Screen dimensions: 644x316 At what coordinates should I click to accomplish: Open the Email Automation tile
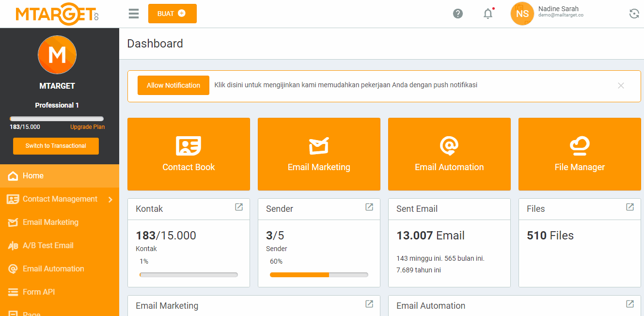(x=449, y=154)
